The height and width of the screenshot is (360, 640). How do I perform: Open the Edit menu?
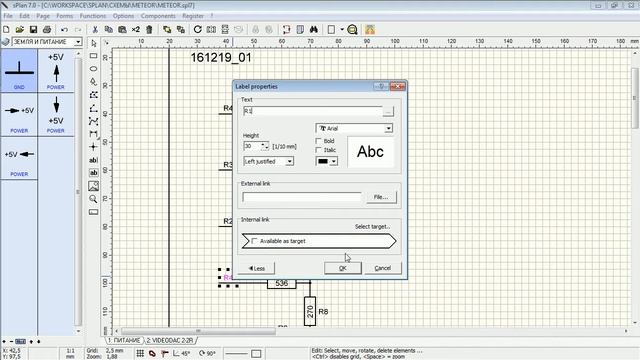click(24, 16)
